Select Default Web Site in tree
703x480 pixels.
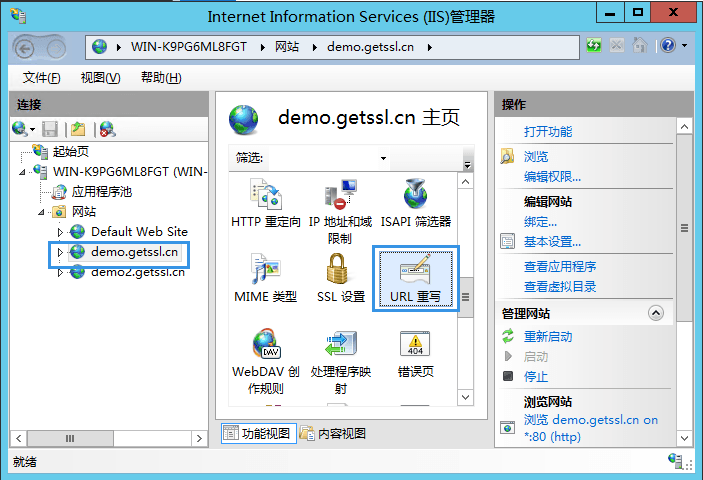click(x=139, y=232)
